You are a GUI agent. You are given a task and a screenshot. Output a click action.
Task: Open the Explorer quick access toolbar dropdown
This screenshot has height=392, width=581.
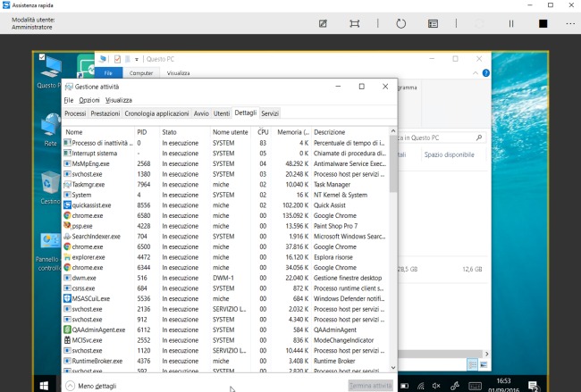click(137, 59)
